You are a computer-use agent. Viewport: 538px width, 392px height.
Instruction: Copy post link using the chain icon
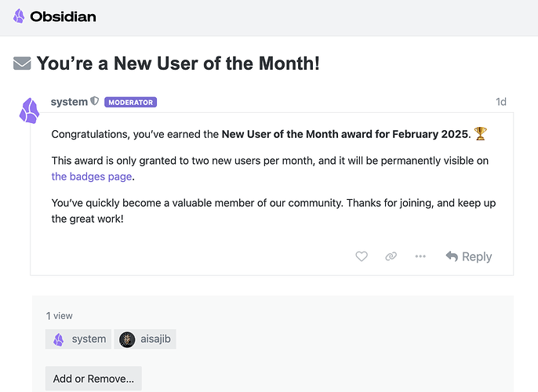pos(391,256)
